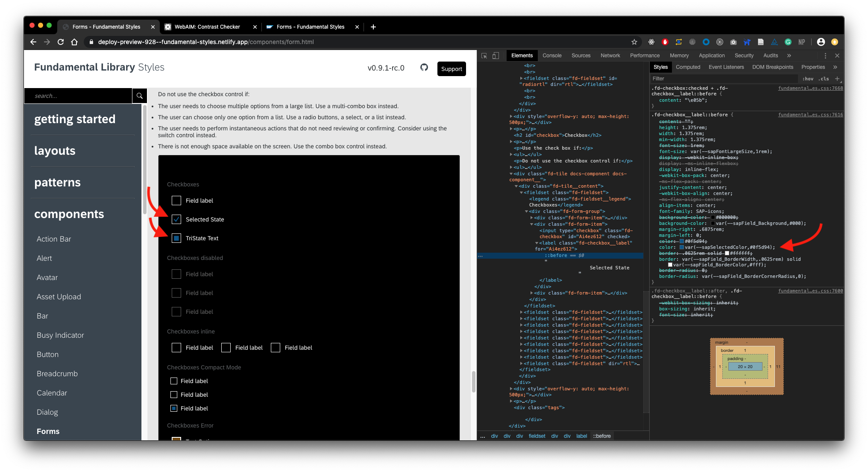This screenshot has width=868, height=472.
Task: Switch to the Computed tab in DevTools
Action: tap(688, 67)
